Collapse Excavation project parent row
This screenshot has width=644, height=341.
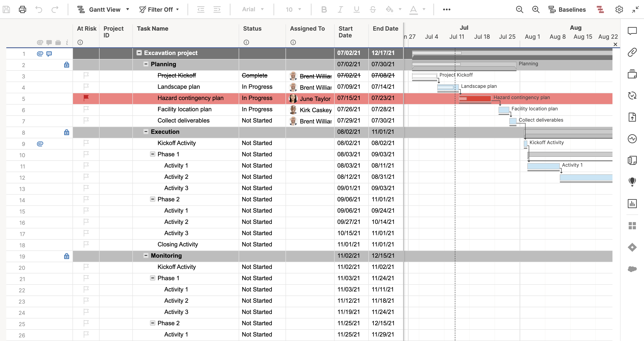[x=139, y=53]
